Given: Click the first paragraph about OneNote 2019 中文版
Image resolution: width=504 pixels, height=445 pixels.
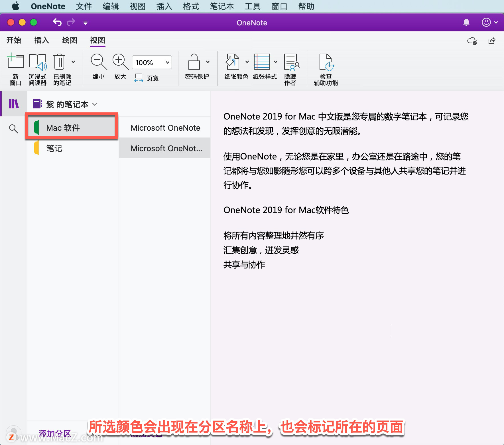Looking at the screenshot, I should click(x=346, y=124).
